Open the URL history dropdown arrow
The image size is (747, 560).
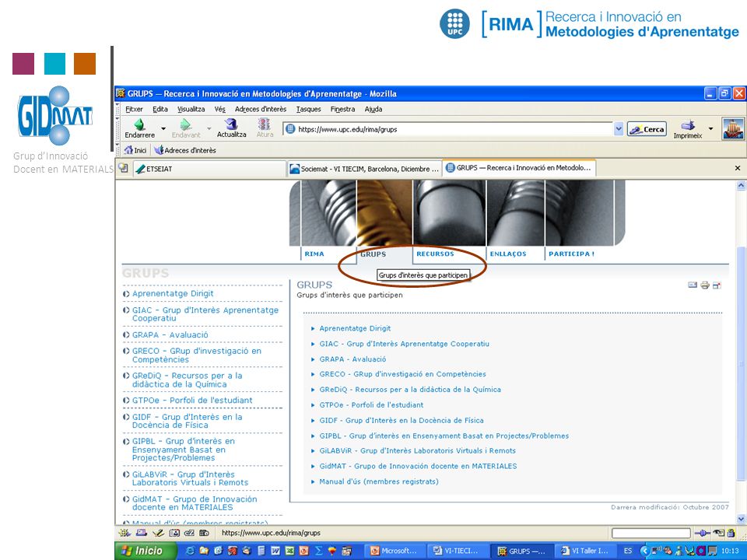pyautogui.click(x=619, y=129)
